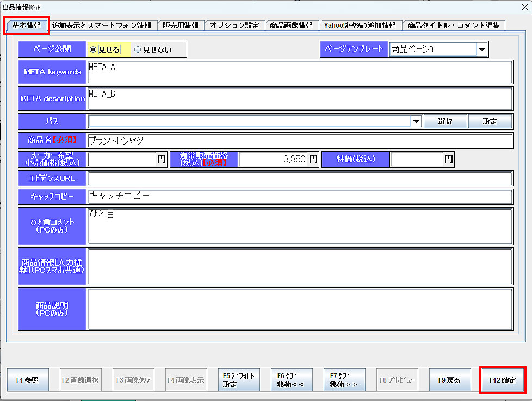Screen dimensions: 532x401
Task: Click F7 タブ移動>> button
Action: (344, 380)
